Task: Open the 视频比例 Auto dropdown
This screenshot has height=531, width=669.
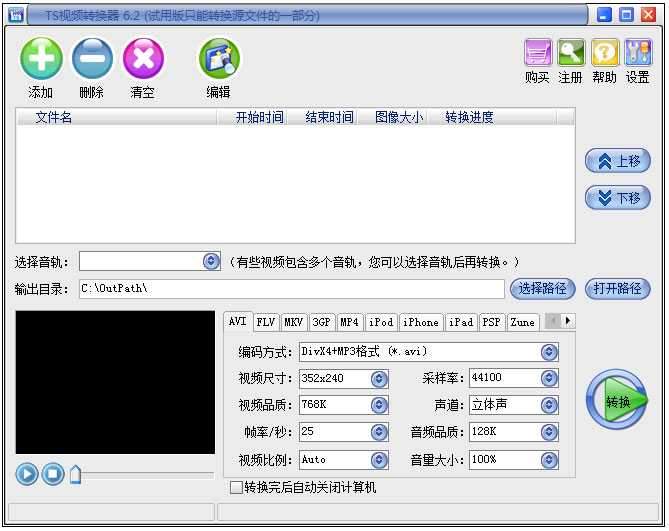Action: click(379, 460)
